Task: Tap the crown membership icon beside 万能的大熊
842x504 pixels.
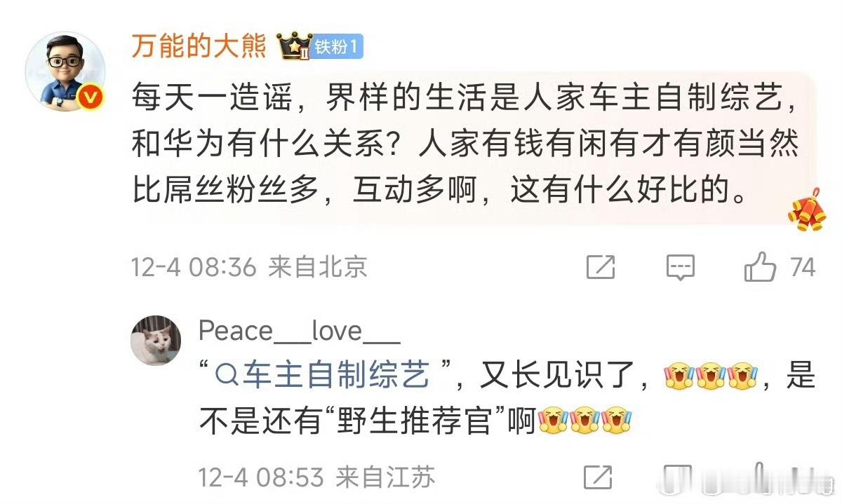Action: (x=294, y=48)
